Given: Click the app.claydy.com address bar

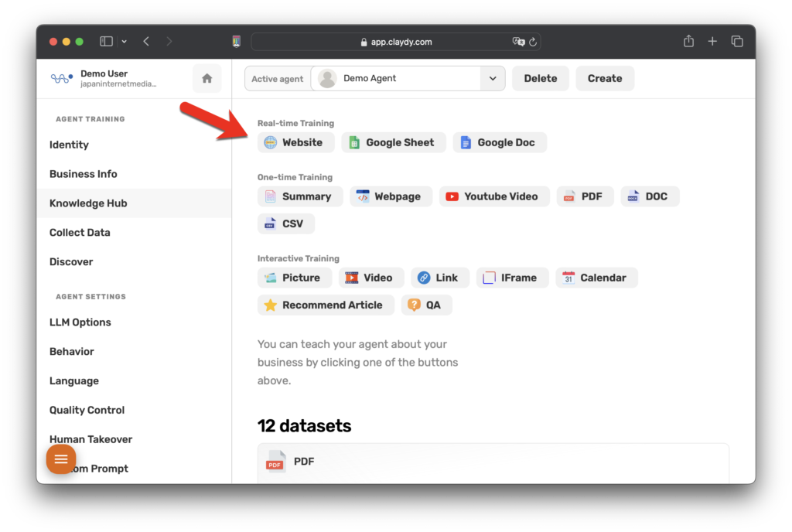Looking at the screenshot, I should pyautogui.click(x=395, y=42).
